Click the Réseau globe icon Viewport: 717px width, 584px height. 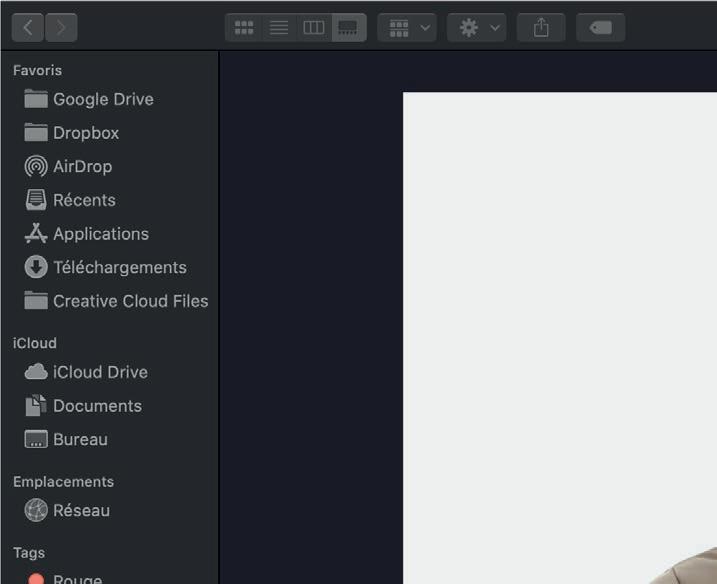[x=36, y=510]
